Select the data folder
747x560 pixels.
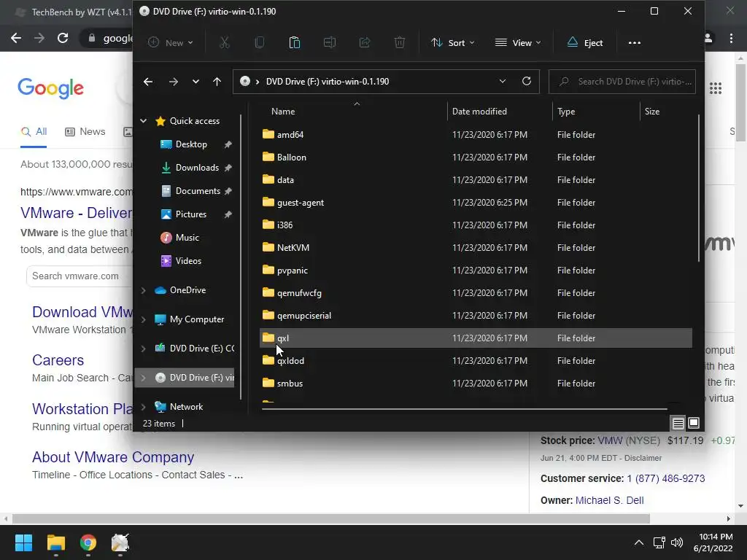click(x=476, y=180)
